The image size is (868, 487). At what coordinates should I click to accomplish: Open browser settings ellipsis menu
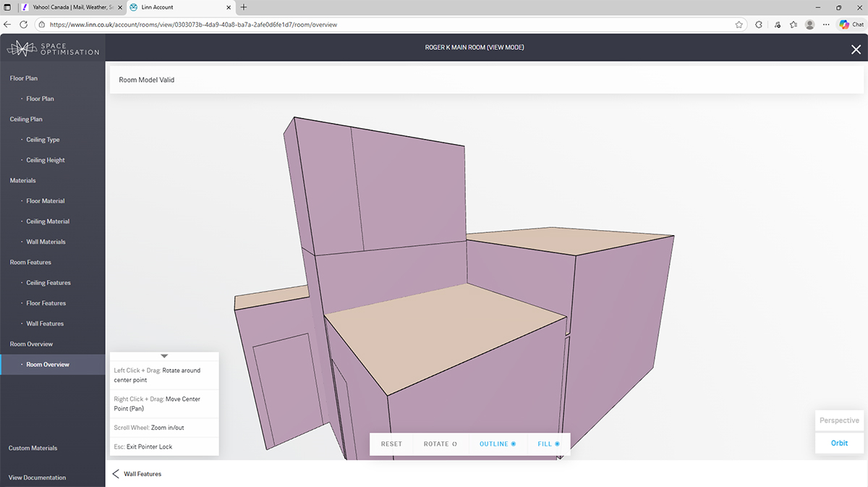[x=826, y=24]
